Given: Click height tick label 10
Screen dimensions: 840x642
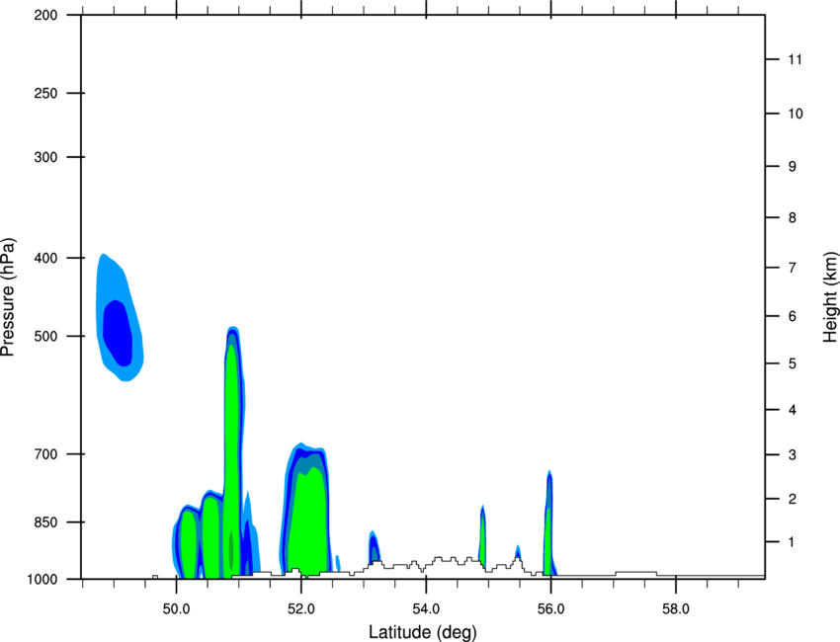Looking at the screenshot, I should point(796,114).
